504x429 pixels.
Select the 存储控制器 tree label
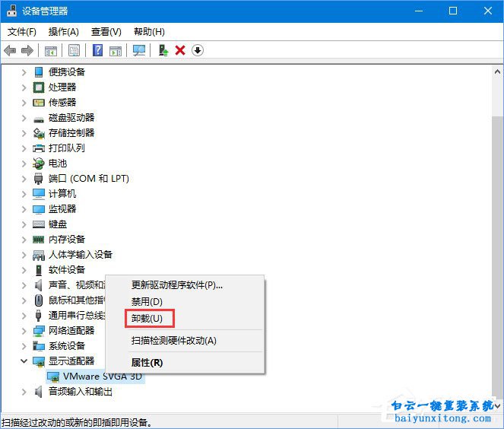71,133
